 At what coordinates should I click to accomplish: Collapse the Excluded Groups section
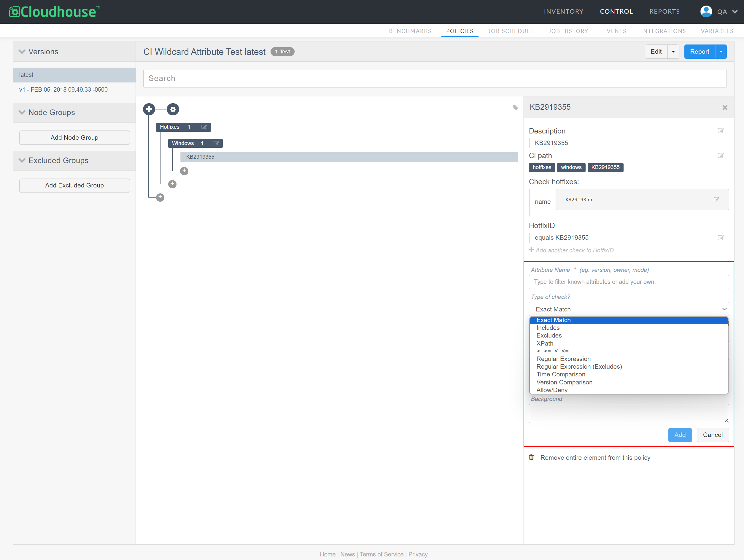point(22,160)
